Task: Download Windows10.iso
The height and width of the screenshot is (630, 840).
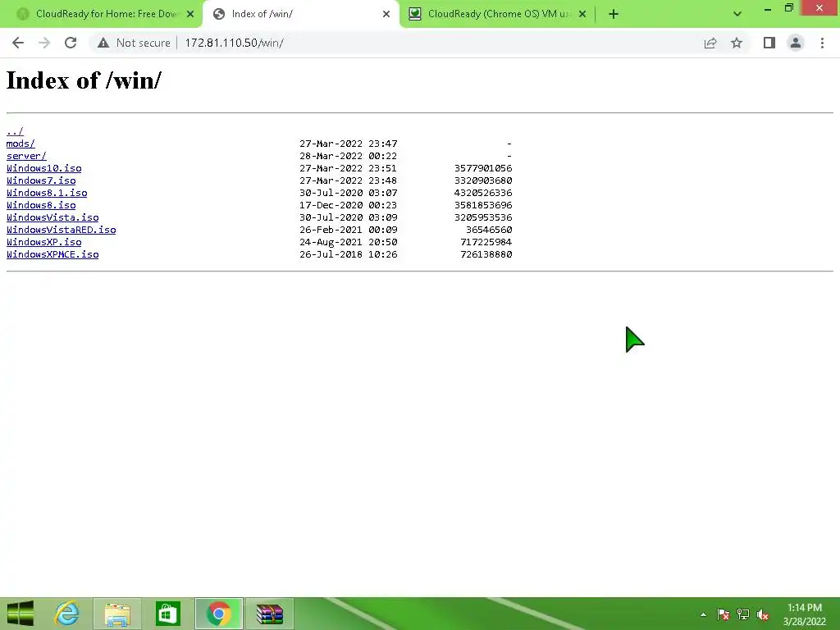Action: (44, 168)
